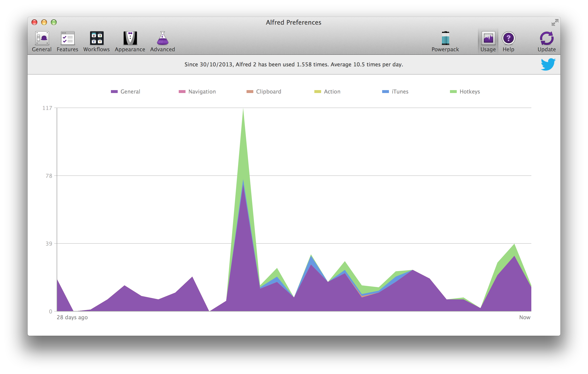This screenshot has width=588, height=374.
Task: Open the Powerpack battery icon
Action: point(445,38)
